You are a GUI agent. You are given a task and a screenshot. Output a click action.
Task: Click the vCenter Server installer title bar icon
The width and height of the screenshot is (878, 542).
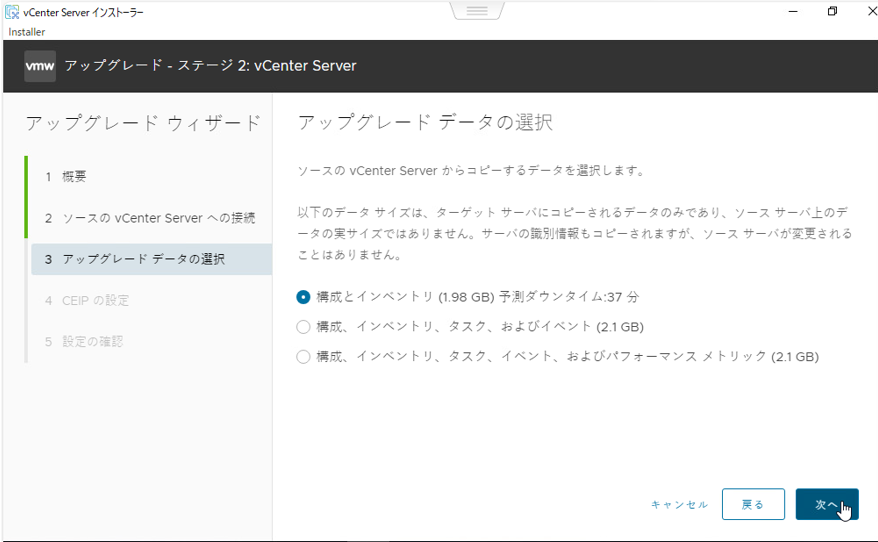click(x=12, y=11)
